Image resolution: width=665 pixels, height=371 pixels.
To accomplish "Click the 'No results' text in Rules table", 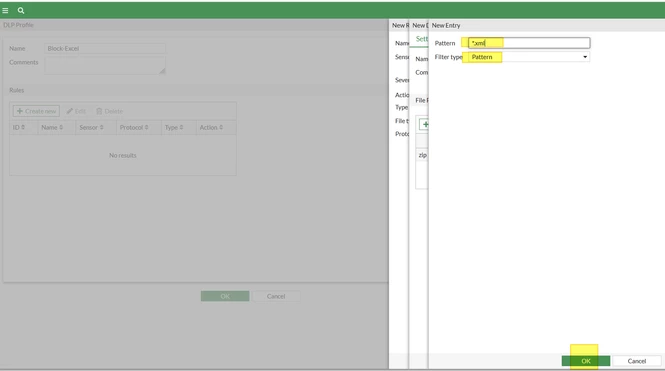I will pos(123,155).
